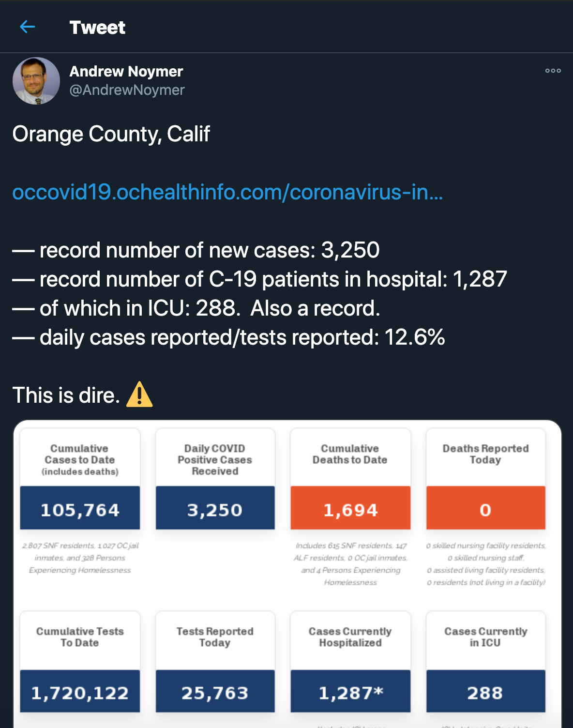Click the Cases Currently Hospitalized heading

(x=350, y=637)
